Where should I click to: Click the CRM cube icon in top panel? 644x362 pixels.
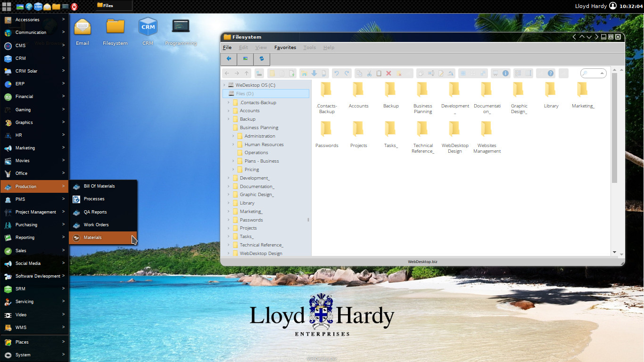[x=38, y=7]
